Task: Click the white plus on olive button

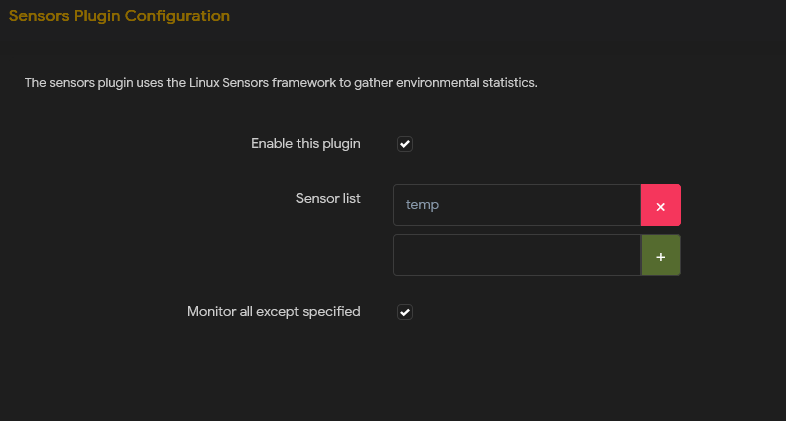Action: [661, 257]
